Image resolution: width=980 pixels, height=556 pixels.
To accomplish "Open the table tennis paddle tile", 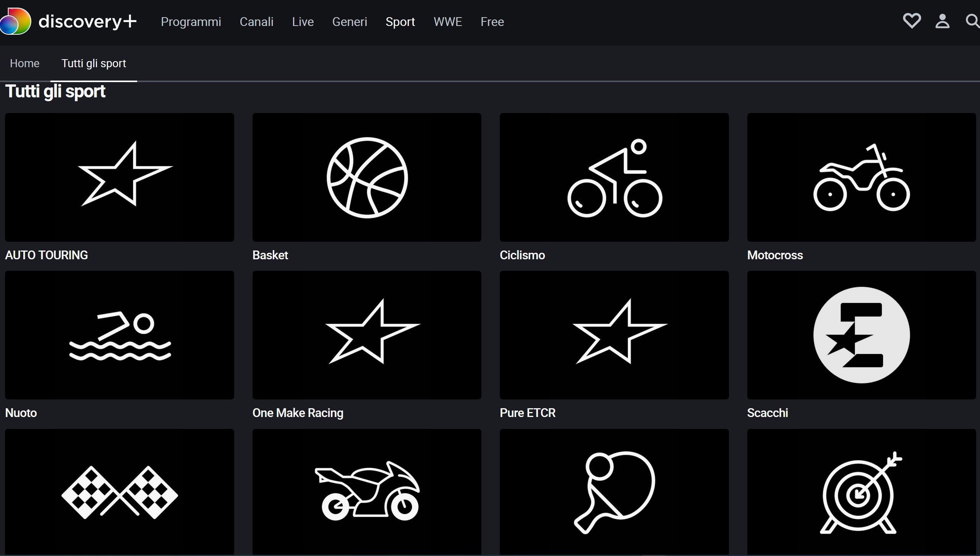I will coord(614,492).
